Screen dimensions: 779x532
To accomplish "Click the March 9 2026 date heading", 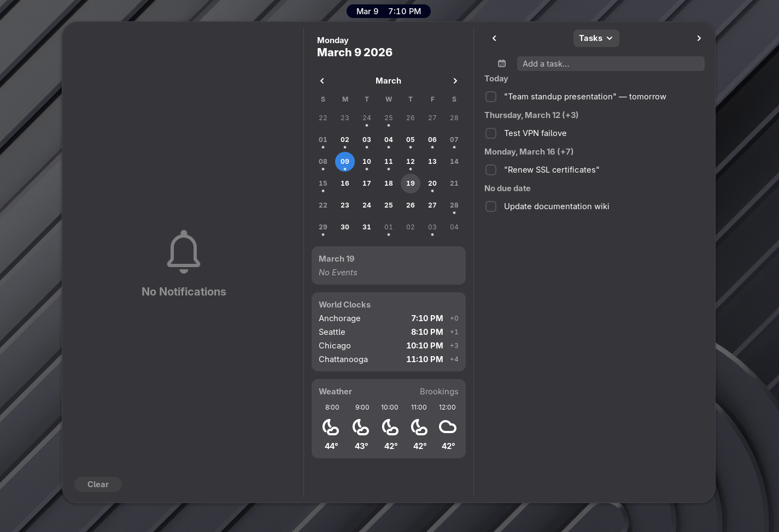I will pyautogui.click(x=355, y=52).
